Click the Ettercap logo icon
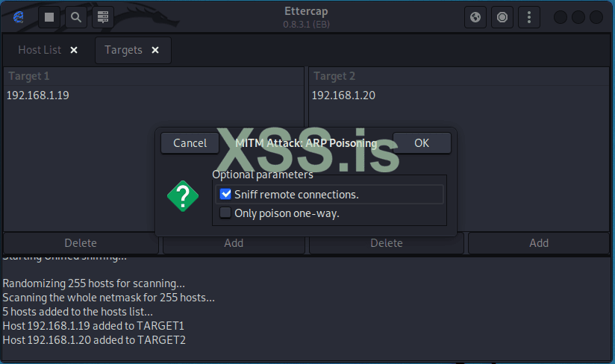The height and width of the screenshot is (364, 615). [19, 17]
